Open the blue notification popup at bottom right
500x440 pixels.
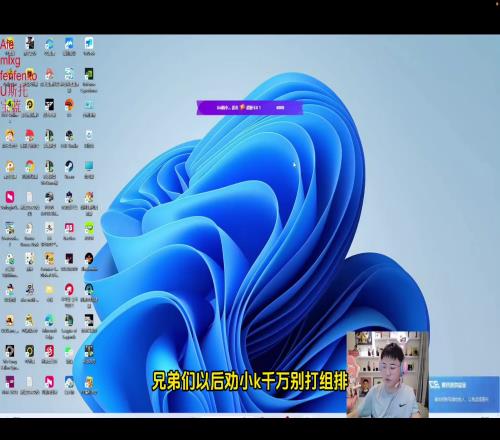(x=464, y=393)
